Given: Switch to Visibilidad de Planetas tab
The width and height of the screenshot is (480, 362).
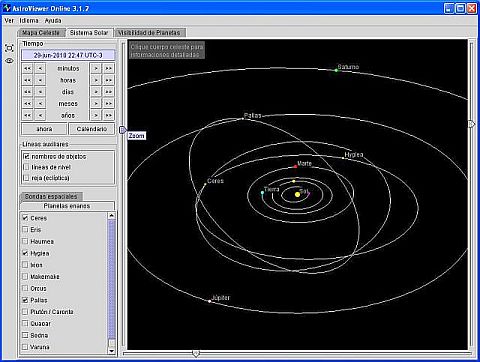Looking at the screenshot, I should [149, 33].
